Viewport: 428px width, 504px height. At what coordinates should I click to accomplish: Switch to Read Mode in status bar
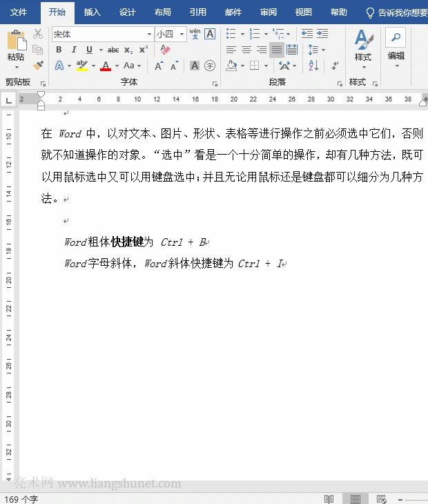click(x=329, y=499)
